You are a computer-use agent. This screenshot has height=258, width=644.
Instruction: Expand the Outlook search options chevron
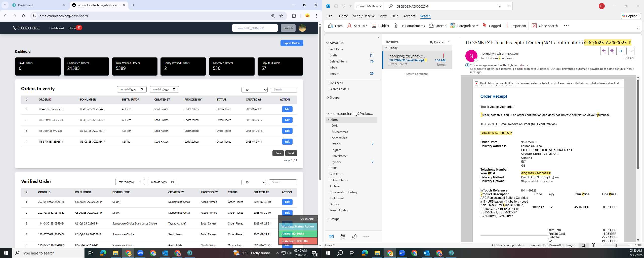pyautogui.click(x=500, y=6)
